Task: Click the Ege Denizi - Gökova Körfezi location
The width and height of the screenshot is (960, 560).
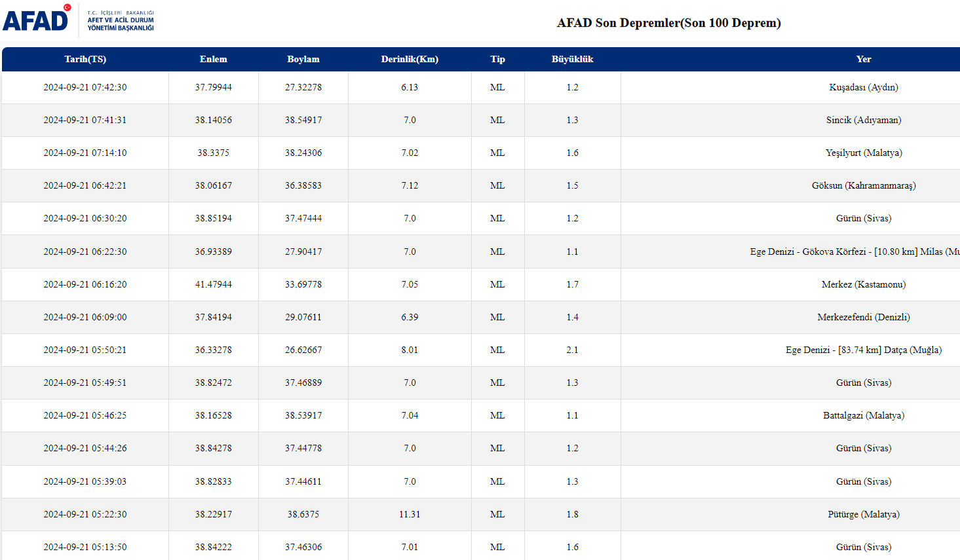Action: coord(854,252)
